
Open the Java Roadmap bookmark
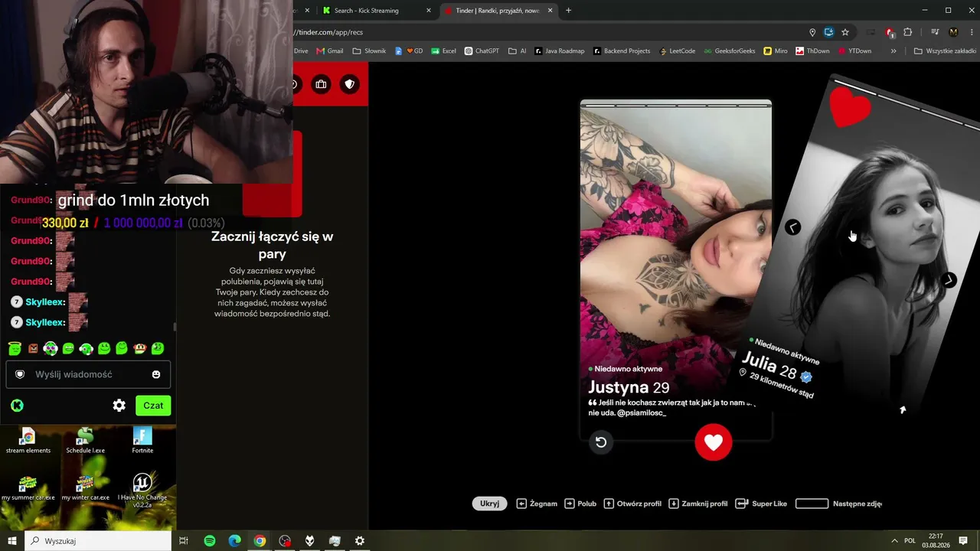[x=560, y=51]
